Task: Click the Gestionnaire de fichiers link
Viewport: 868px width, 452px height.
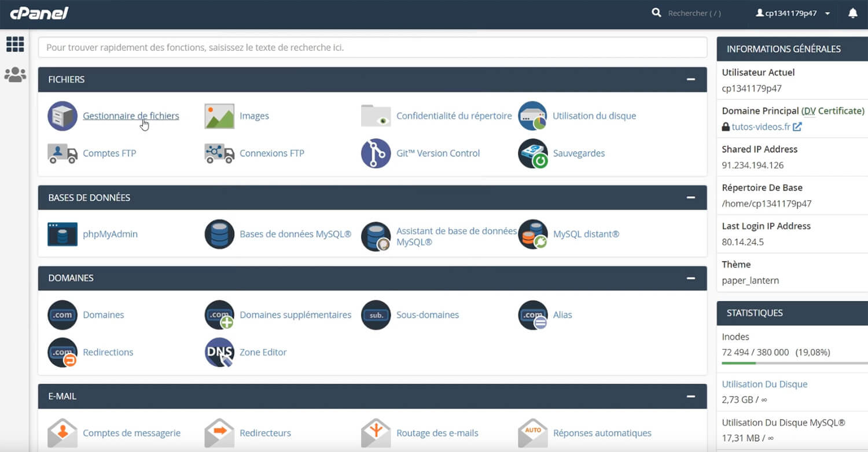Action: click(131, 116)
